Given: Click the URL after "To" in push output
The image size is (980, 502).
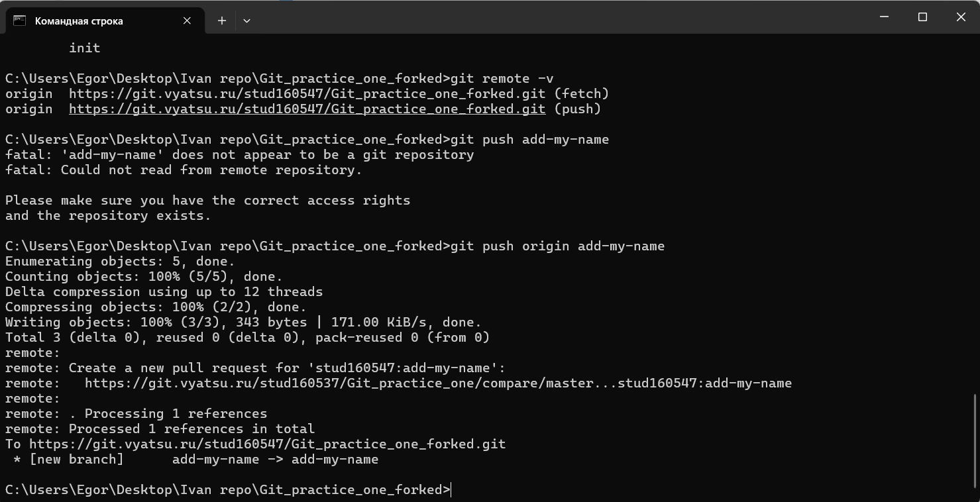Looking at the screenshot, I should [267, 444].
